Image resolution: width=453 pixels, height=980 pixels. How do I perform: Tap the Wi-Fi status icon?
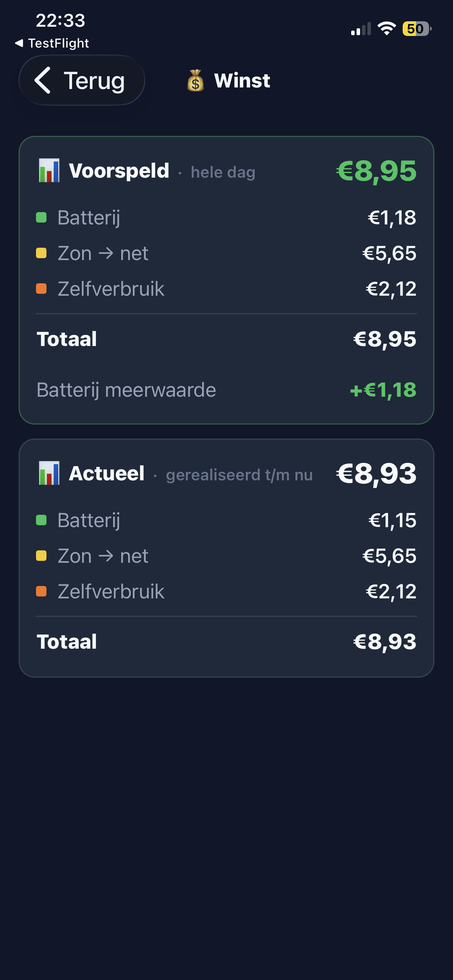[x=386, y=29]
